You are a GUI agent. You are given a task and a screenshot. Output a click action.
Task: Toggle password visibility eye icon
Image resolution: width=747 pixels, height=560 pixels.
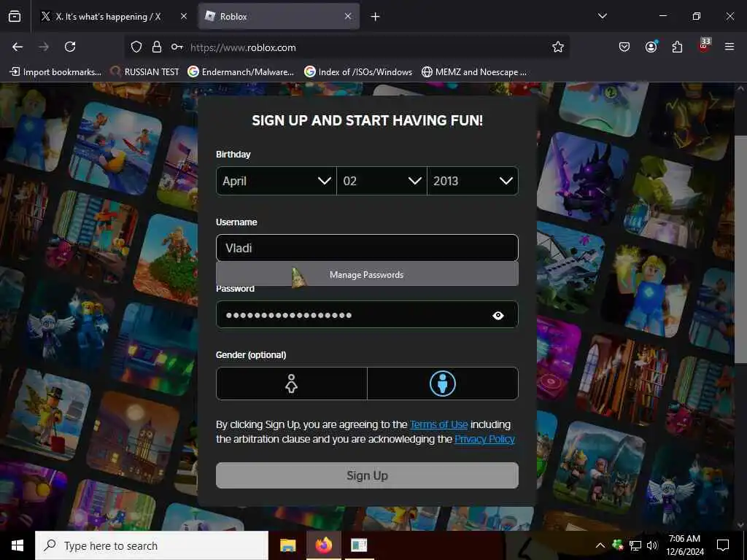pyautogui.click(x=498, y=315)
